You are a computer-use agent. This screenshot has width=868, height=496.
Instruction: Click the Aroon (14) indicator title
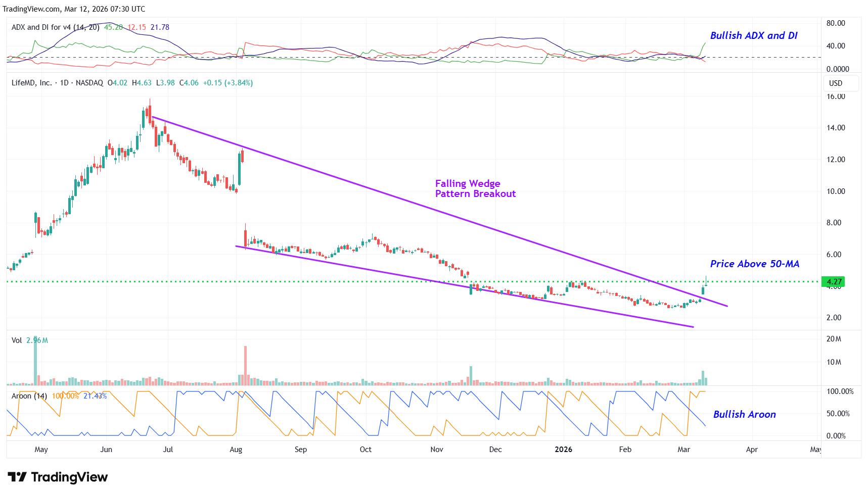(x=29, y=396)
